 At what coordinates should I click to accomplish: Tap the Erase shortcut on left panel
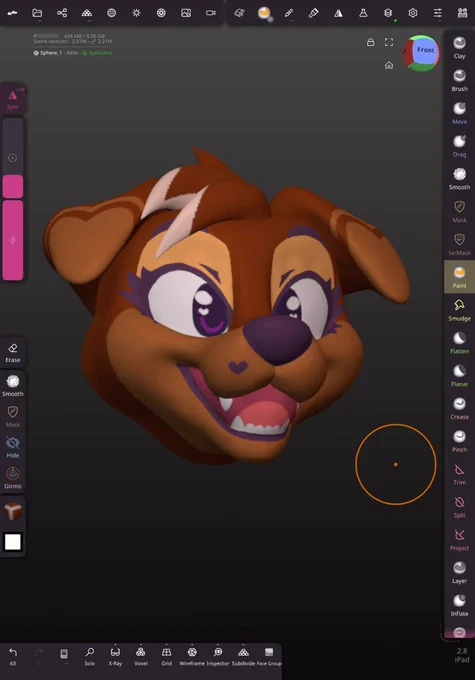tap(13, 353)
